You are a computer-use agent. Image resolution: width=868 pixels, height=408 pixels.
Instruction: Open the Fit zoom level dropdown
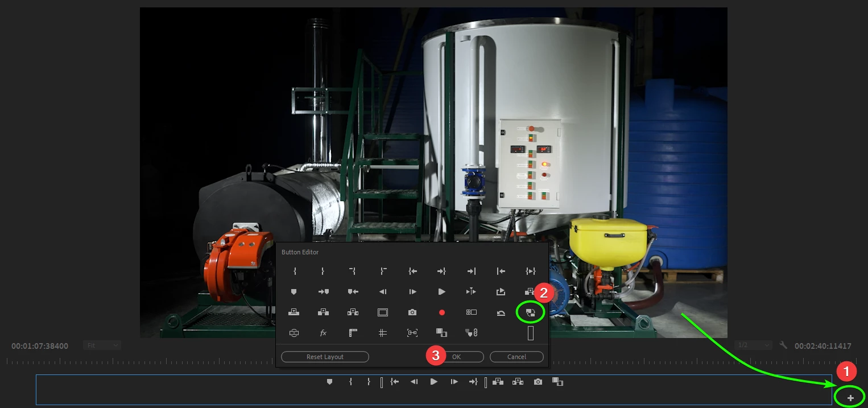(102, 345)
